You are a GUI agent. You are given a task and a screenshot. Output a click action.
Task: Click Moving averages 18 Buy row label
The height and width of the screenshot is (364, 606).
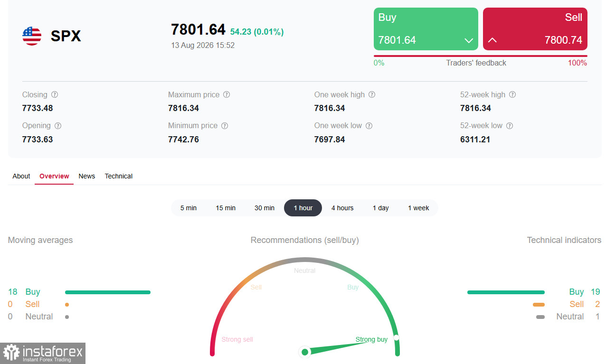(x=24, y=292)
